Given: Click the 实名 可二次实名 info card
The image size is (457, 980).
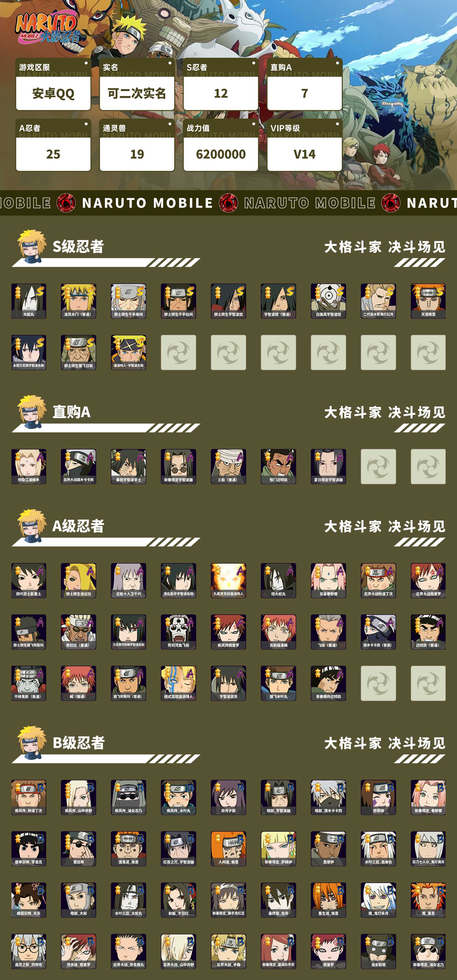Looking at the screenshot, I should click(137, 84).
